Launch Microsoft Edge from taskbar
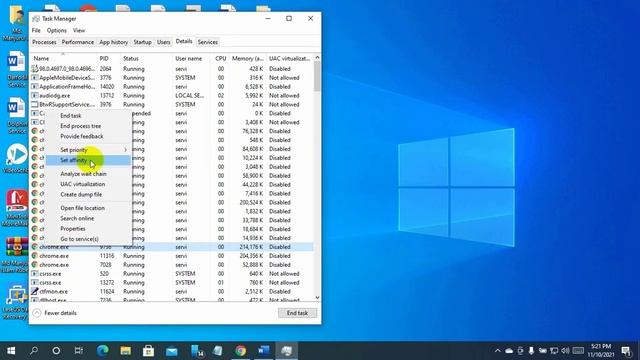The image size is (640, 360). point(102,351)
